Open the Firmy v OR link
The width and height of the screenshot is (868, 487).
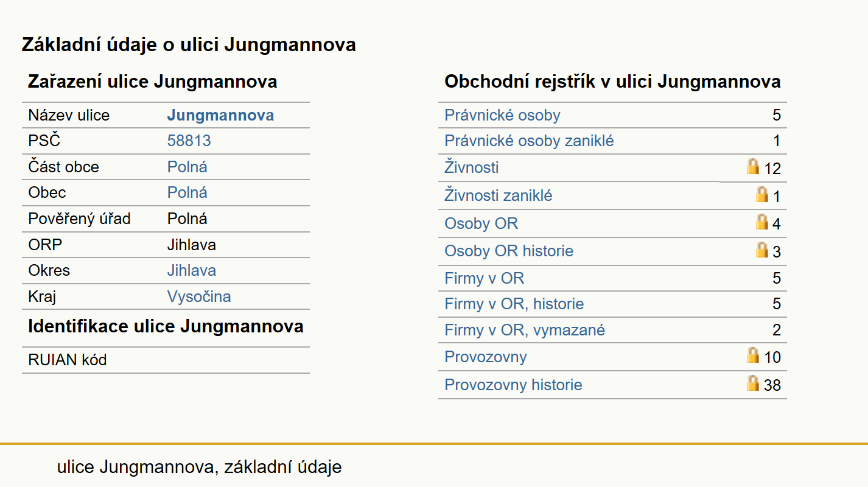point(484,278)
